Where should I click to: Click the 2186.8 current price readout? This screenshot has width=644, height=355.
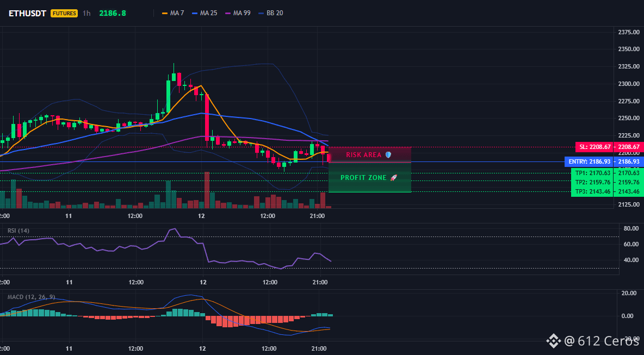[113, 13]
